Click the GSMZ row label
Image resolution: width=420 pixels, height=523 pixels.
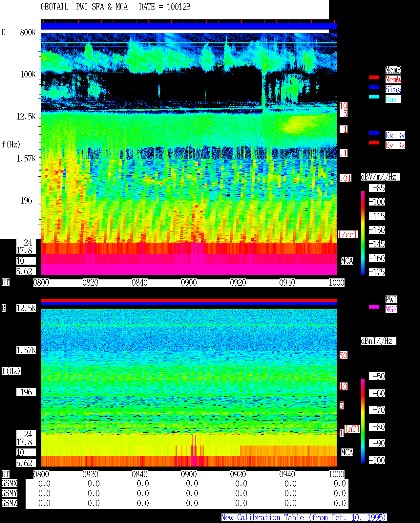[9, 503]
